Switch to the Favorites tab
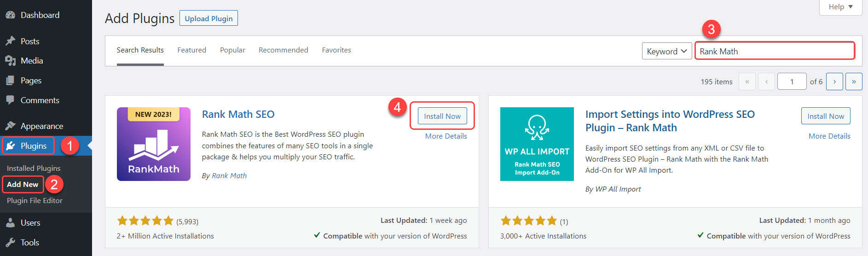The image size is (868, 256). (x=336, y=50)
